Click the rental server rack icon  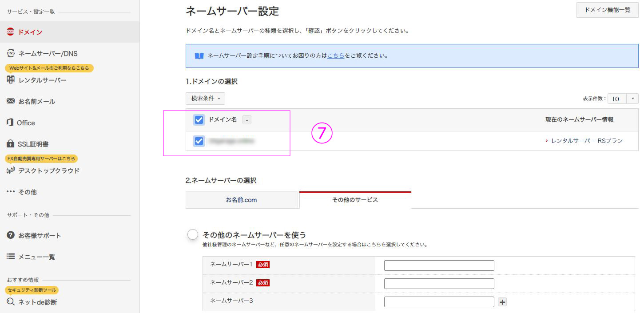pyautogui.click(x=11, y=80)
